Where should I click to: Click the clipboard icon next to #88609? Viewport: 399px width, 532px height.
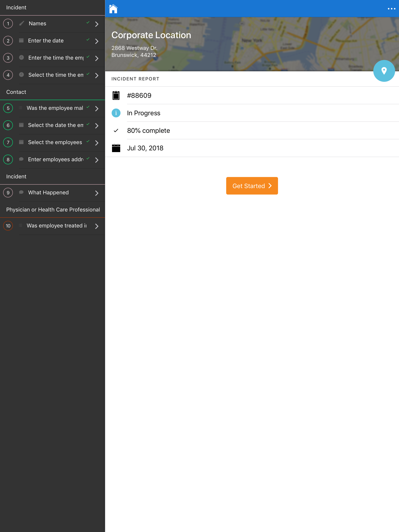click(116, 95)
